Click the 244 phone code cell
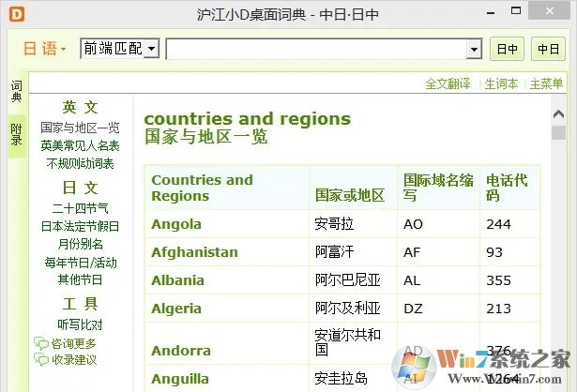 510,224
